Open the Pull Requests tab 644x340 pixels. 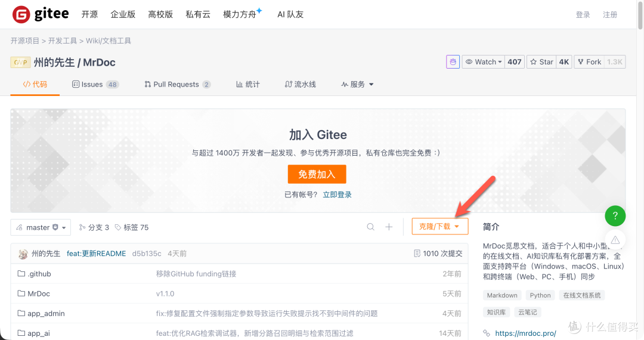[178, 84]
